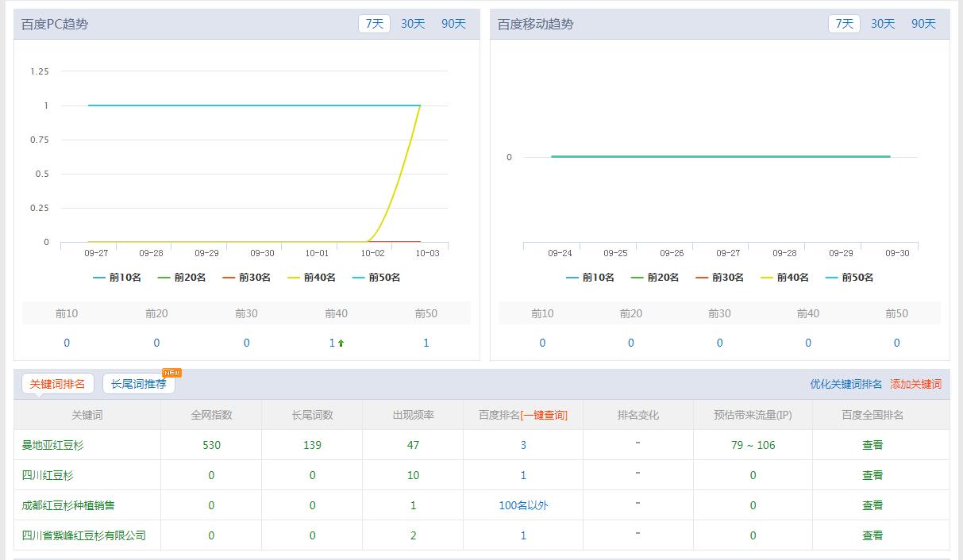Toggle 前10名 legend in PC chart
This screenshot has height=560, width=963.
tap(117, 278)
